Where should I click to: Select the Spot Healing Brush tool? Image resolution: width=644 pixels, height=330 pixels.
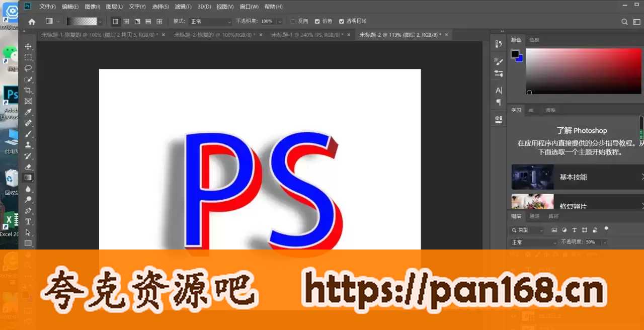[x=28, y=123]
